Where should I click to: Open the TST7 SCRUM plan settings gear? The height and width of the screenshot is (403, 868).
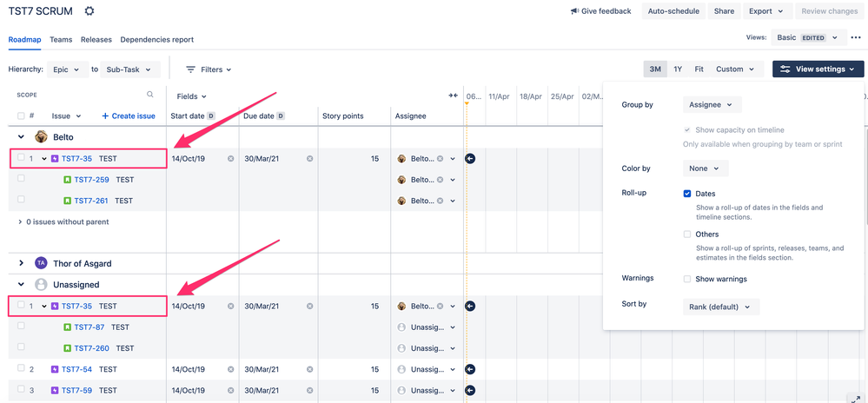[89, 11]
